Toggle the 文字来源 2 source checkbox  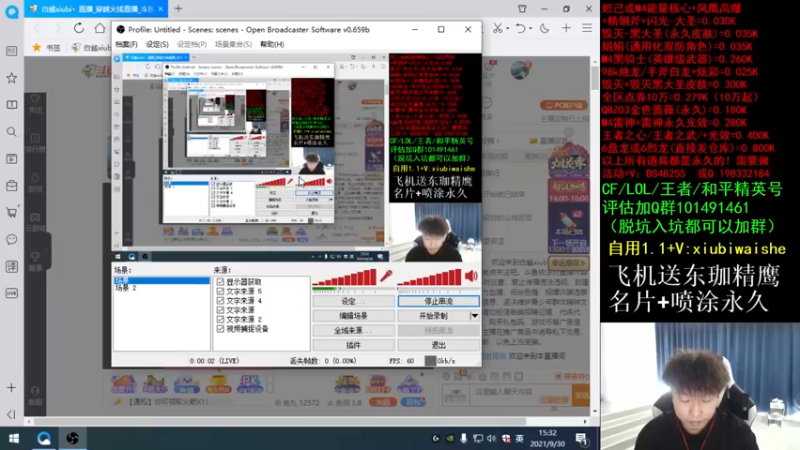coord(220,319)
